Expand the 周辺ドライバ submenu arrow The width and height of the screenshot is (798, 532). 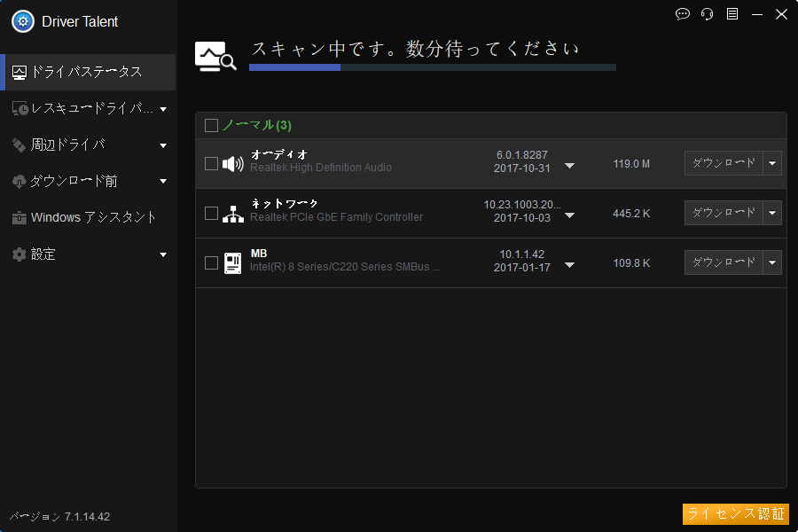163,145
